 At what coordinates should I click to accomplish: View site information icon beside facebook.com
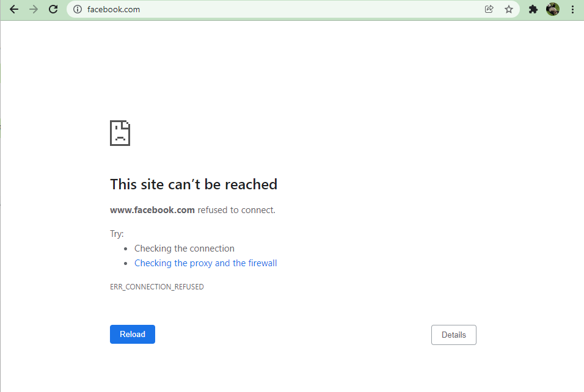[x=78, y=9]
